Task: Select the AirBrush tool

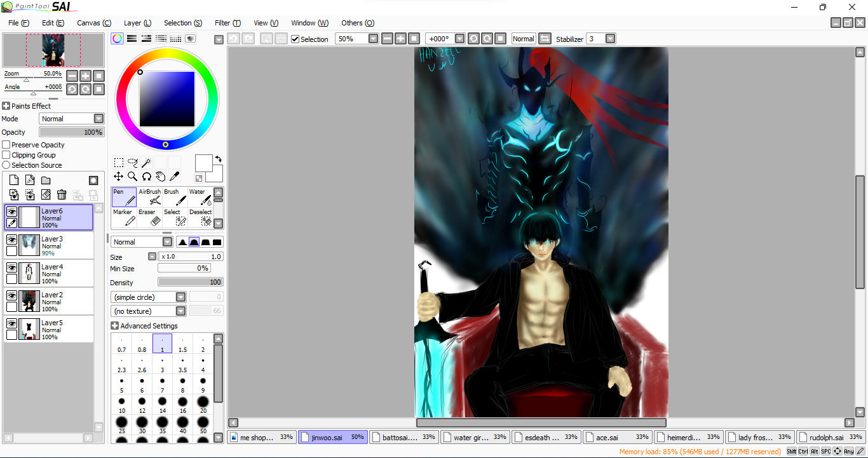Action: click(x=150, y=198)
